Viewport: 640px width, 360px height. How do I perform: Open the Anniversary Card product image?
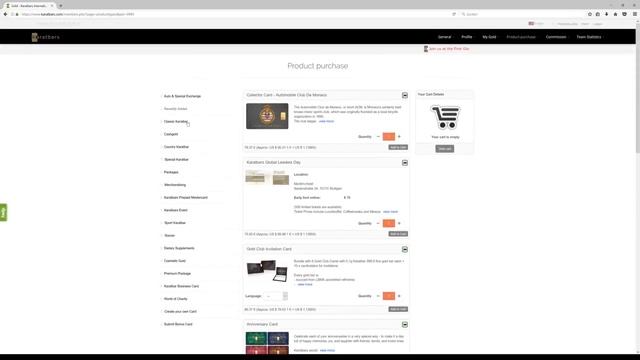point(267,343)
